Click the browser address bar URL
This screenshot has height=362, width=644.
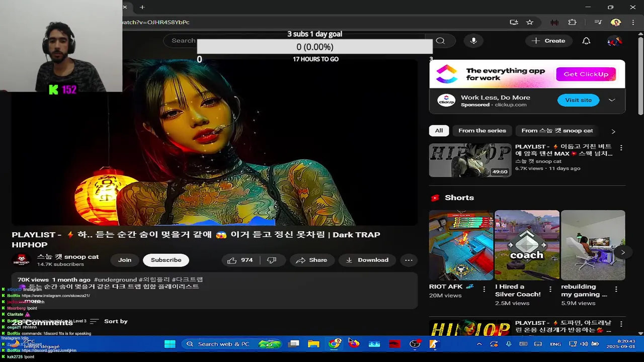(156, 22)
